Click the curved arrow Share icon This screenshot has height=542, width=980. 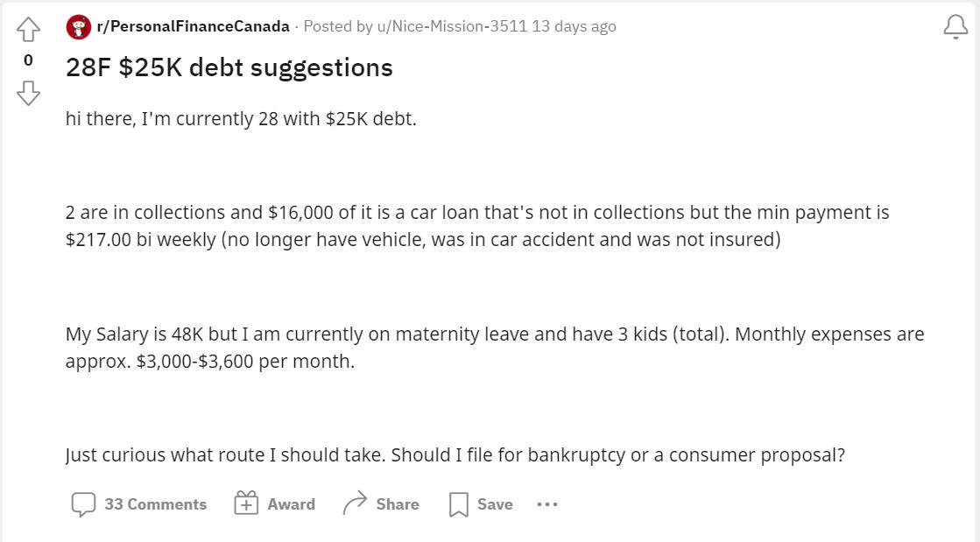point(355,503)
